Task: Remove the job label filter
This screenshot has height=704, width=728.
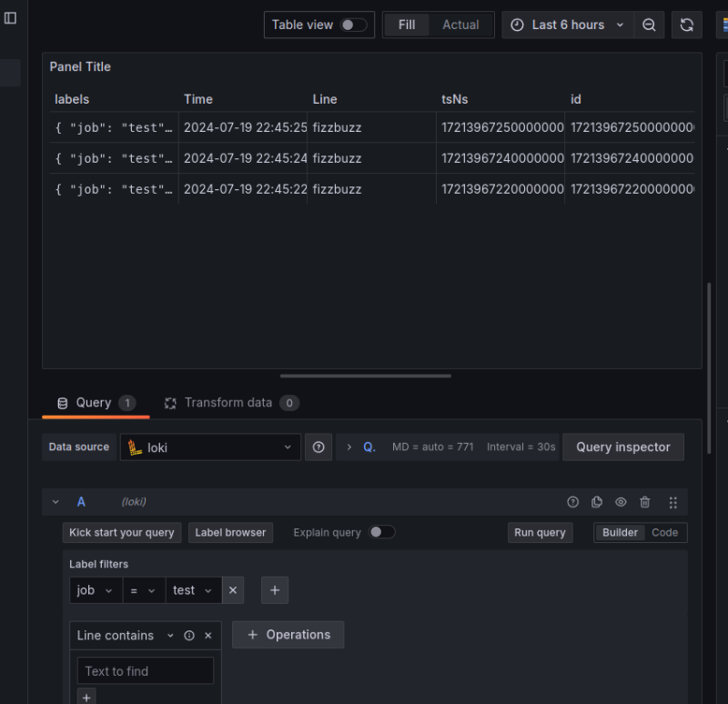Action: (x=233, y=590)
